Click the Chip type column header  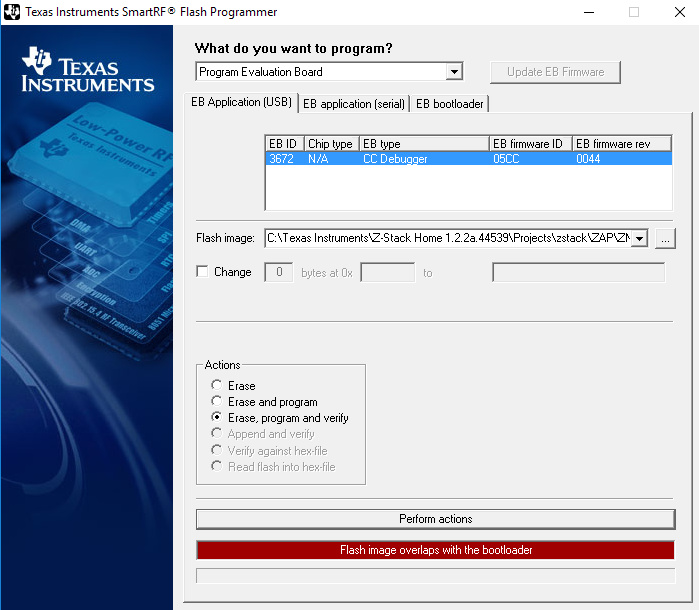click(332, 144)
